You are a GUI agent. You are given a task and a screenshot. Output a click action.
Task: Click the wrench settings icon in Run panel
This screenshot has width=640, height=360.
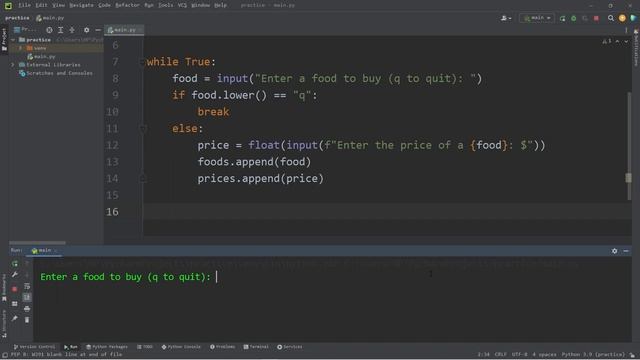[15, 275]
